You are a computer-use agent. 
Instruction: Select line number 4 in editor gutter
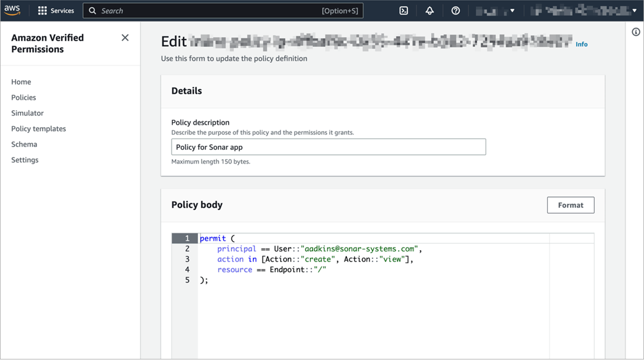click(x=187, y=270)
